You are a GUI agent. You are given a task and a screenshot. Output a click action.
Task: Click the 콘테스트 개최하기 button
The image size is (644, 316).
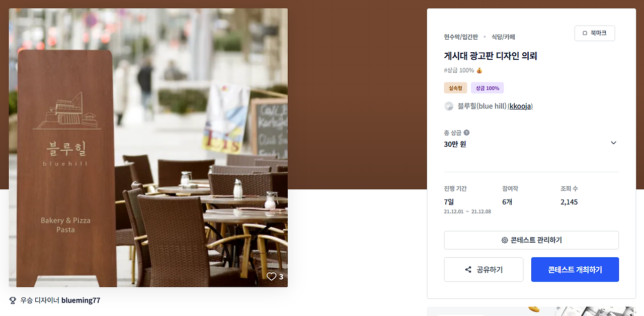(575, 270)
